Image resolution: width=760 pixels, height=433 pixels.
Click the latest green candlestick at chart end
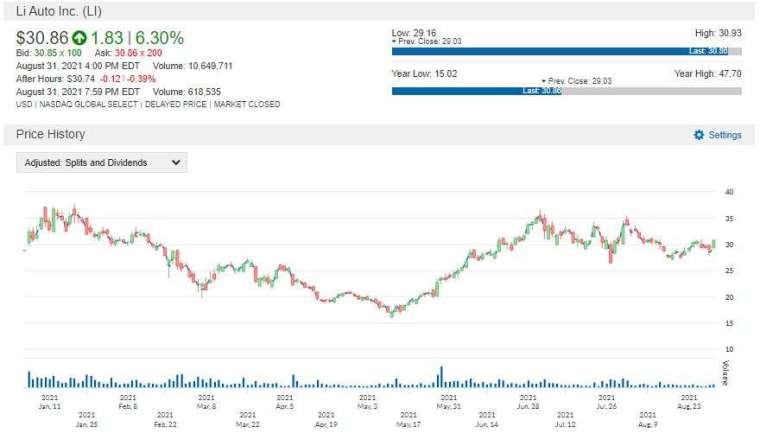pyautogui.click(x=713, y=243)
